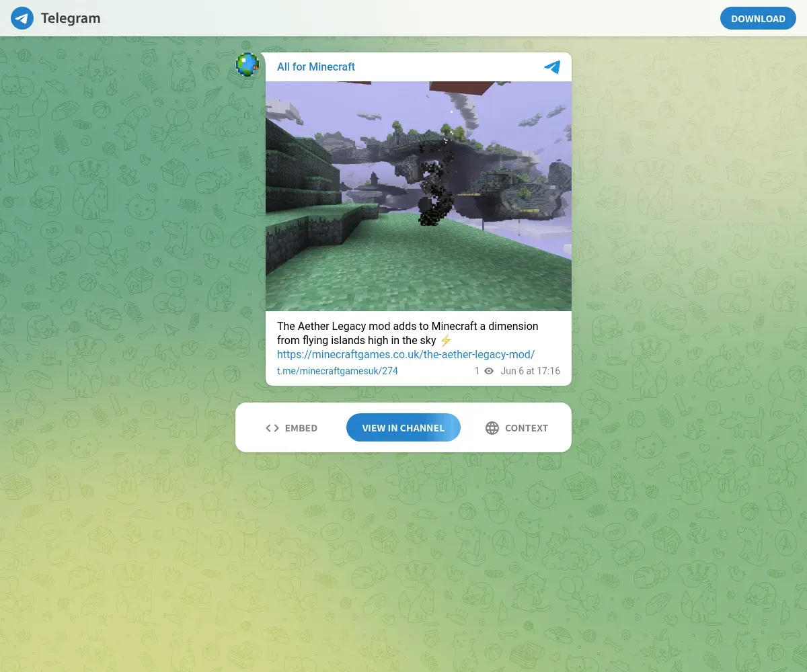Image resolution: width=807 pixels, height=672 pixels.
Task: Open the minecraftgames.co.uk Aether Legacy link
Action: (x=406, y=354)
